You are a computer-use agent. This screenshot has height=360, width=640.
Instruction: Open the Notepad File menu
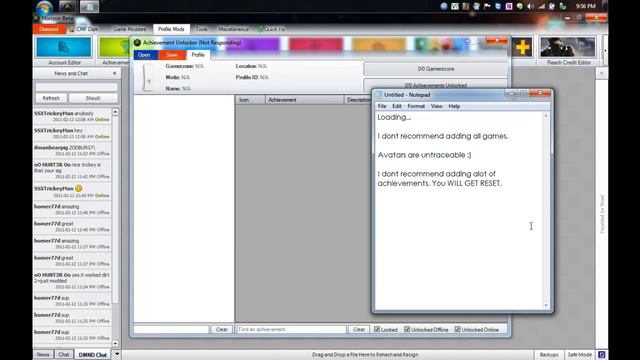[x=382, y=106]
